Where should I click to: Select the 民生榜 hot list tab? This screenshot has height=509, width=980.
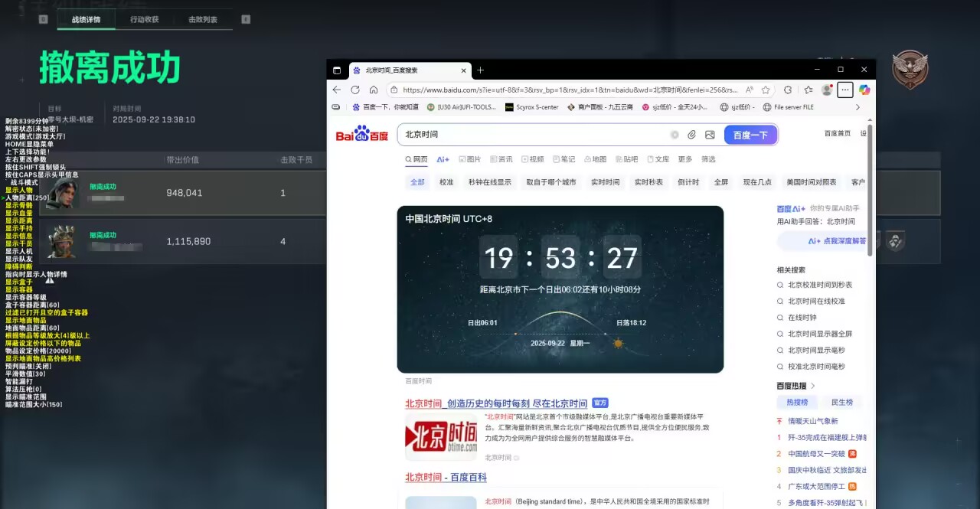click(842, 401)
